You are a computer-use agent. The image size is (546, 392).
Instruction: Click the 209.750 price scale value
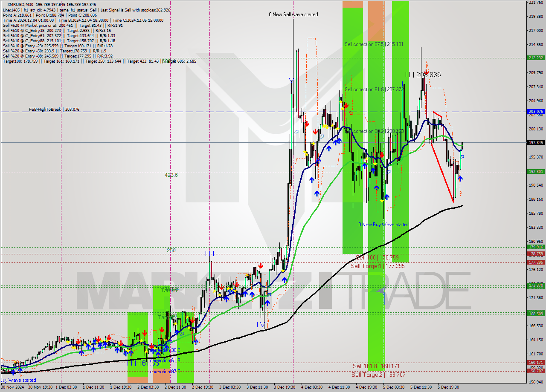tap(536, 73)
